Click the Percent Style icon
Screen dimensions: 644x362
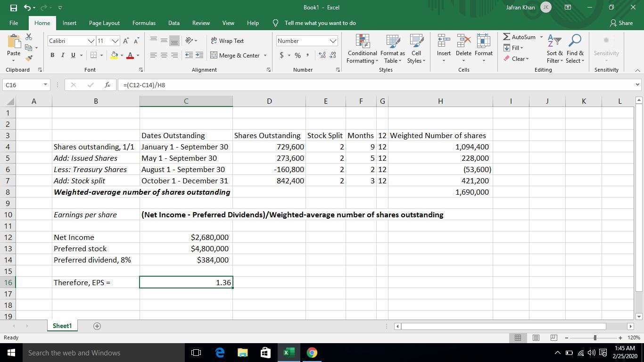[297, 56]
